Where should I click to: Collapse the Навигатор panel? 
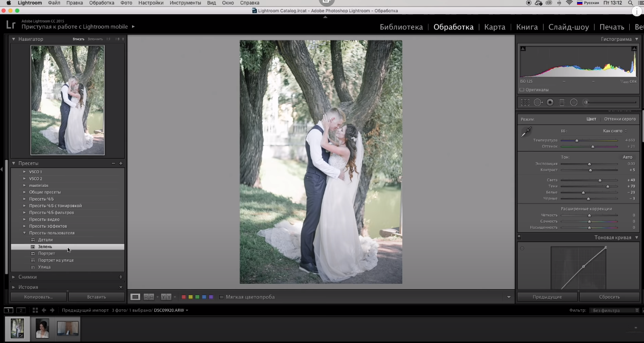click(x=14, y=39)
